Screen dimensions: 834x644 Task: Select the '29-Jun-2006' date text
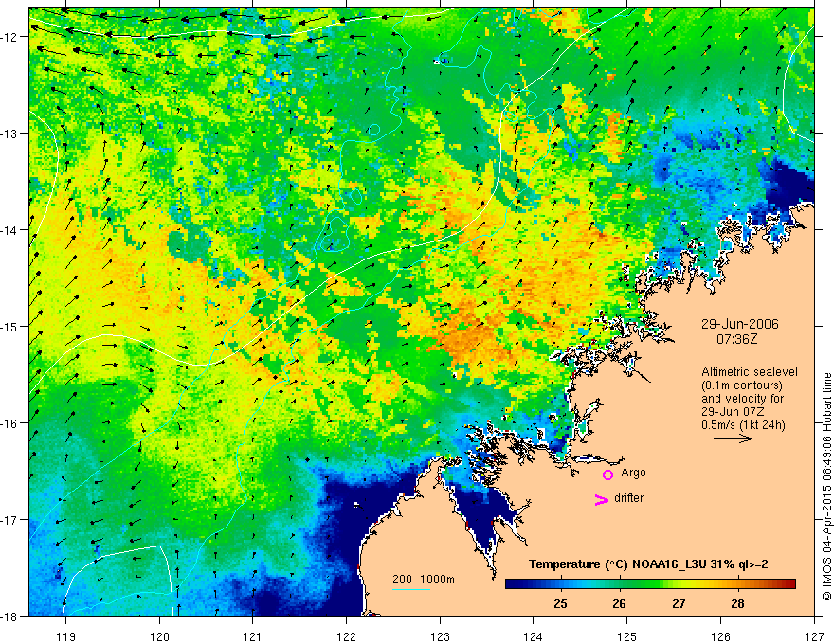click(740, 324)
